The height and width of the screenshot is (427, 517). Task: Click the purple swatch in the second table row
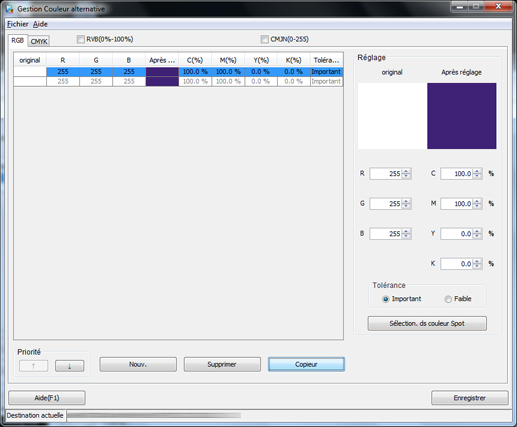tap(162, 81)
